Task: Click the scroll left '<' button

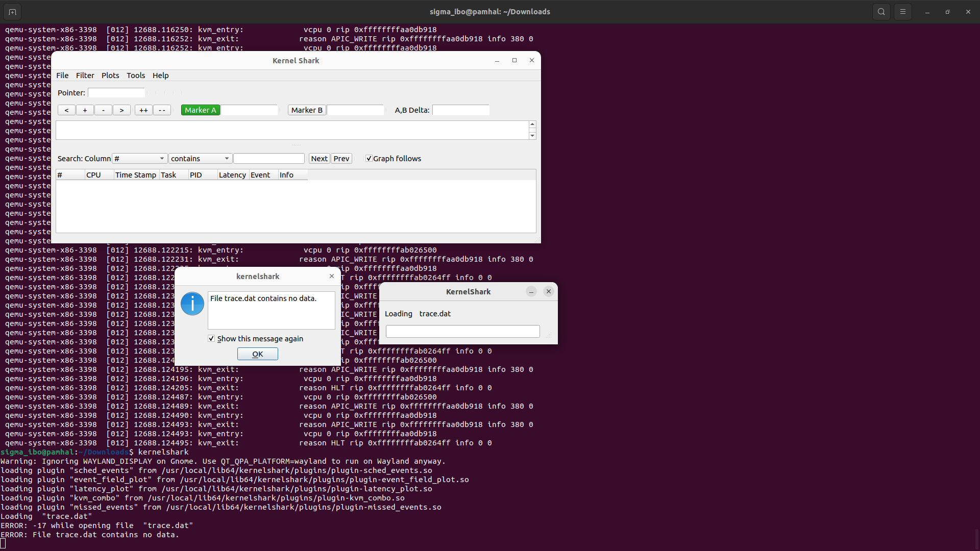Action: coord(66,110)
